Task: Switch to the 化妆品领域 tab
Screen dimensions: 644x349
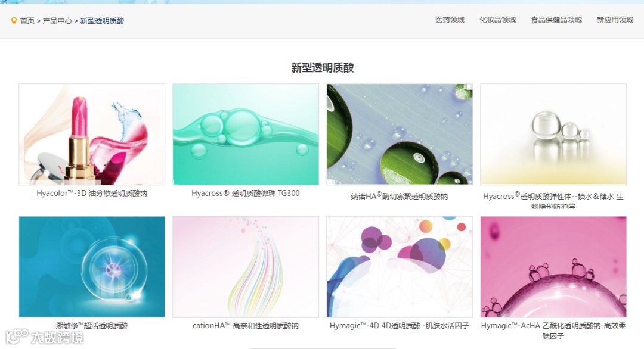Action: (497, 20)
